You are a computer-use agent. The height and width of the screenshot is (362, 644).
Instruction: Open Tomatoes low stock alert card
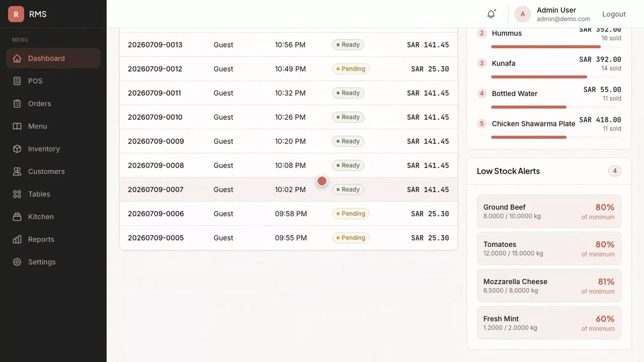click(x=549, y=249)
